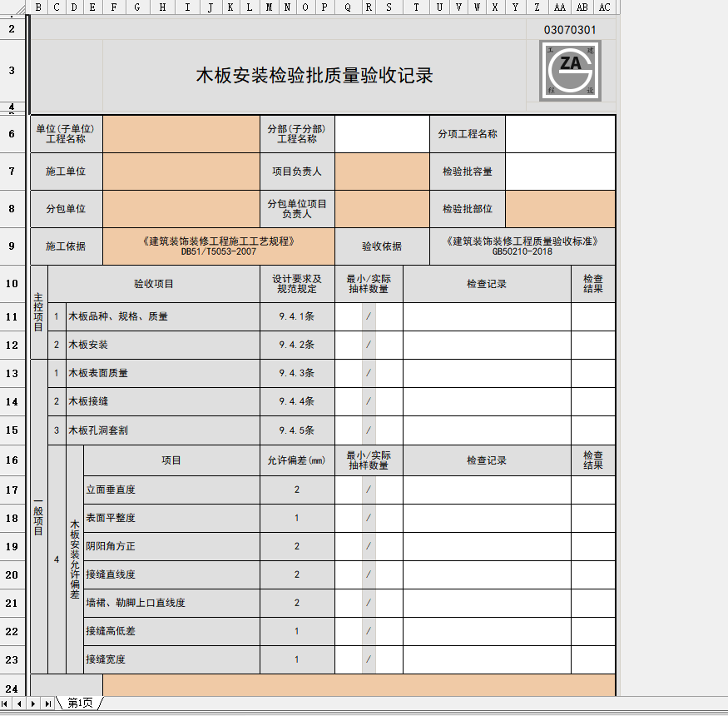Image resolution: width=728 pixels, height=716 pixels.
Task: Select row 17 header
Action: coord(12,490)
